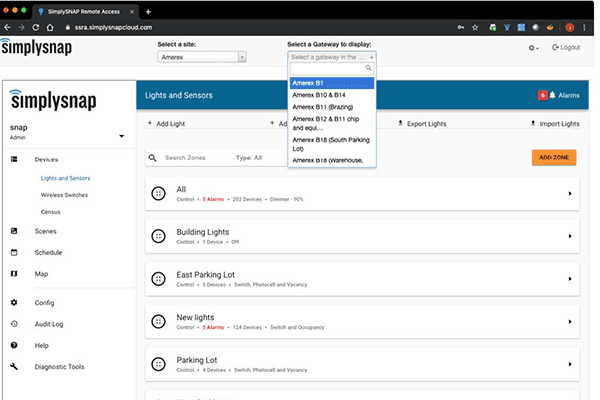
Task: Click the Scenes sidebar icon
Action: pyautogui.click(x=14, y=231)
